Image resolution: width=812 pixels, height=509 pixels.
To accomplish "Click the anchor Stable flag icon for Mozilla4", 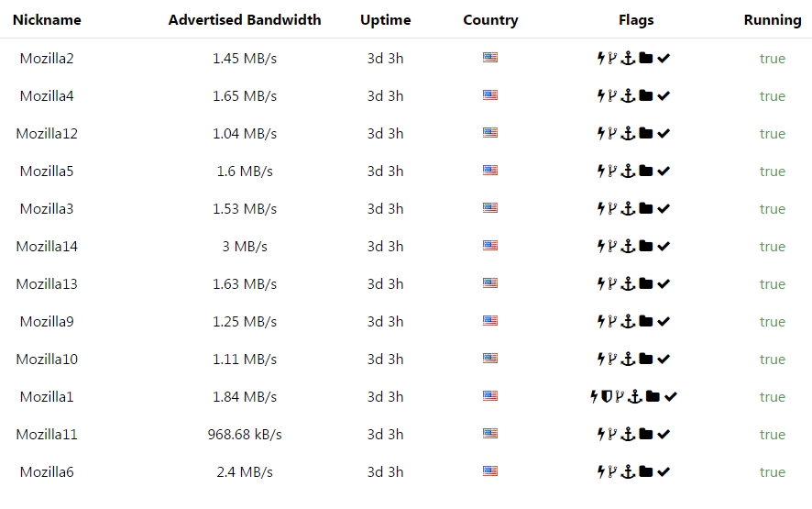I will click(x=628, y=96).
